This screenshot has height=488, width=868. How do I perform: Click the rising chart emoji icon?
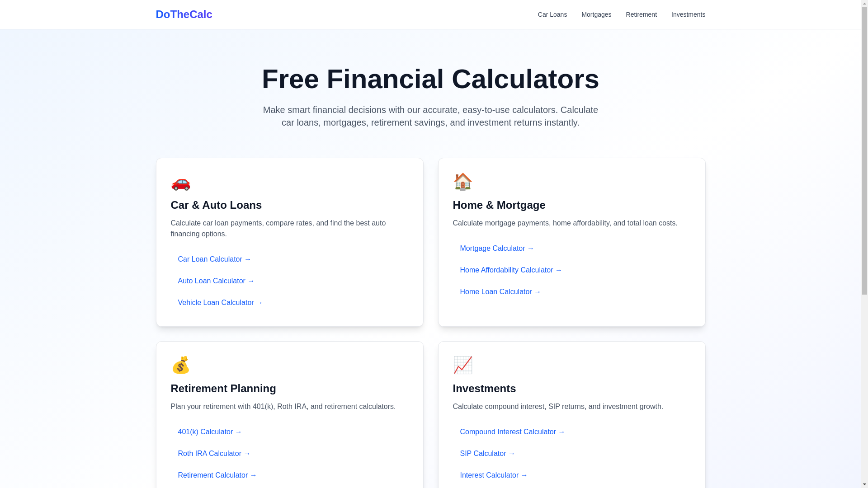coord(462,365)
